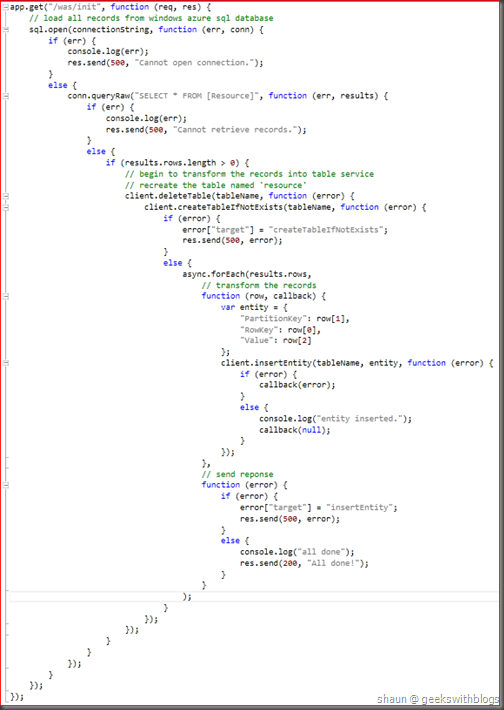Click the "PartitionKey" property line
Image resolution: width=504 pixels, height=710 pixels.
294,319
